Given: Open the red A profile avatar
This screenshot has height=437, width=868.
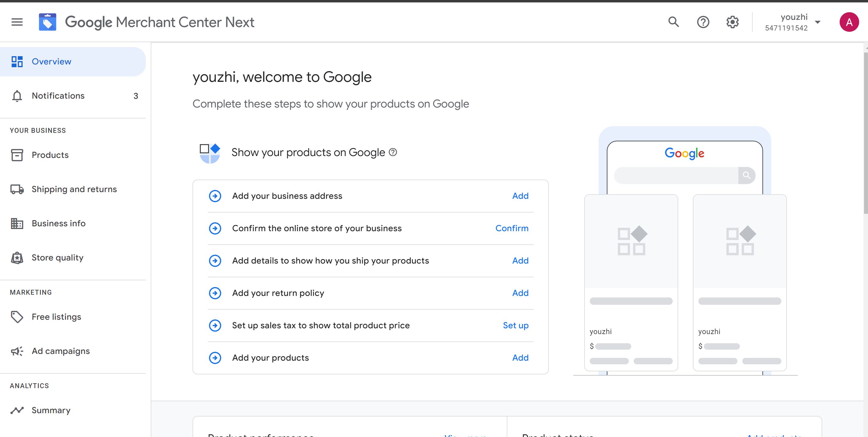Looking at the screenshot, I should (849, 22).
